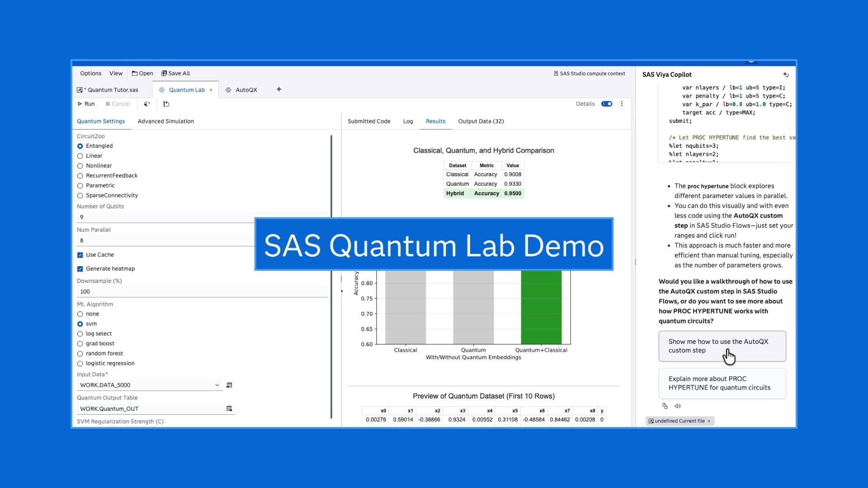Click the Number of Qubits input field

tap(203, 217)
